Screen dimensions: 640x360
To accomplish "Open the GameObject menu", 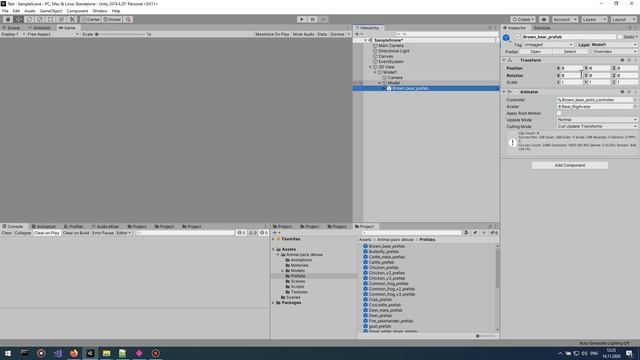I will pos(51,11).
